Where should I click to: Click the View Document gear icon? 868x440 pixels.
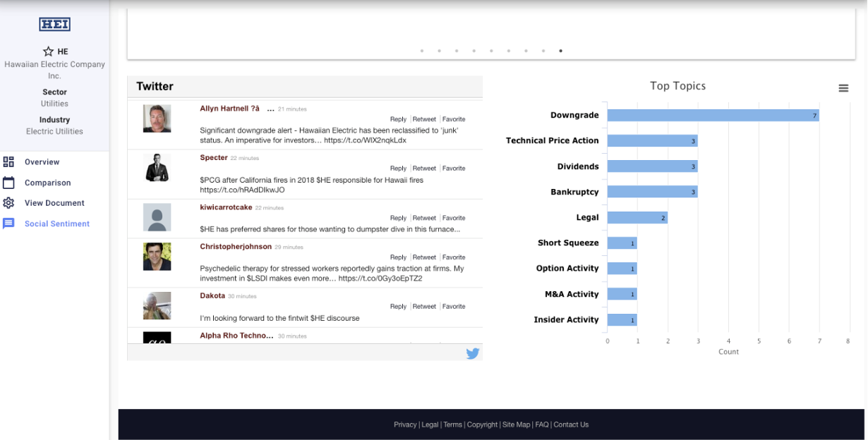pos(8,203)
